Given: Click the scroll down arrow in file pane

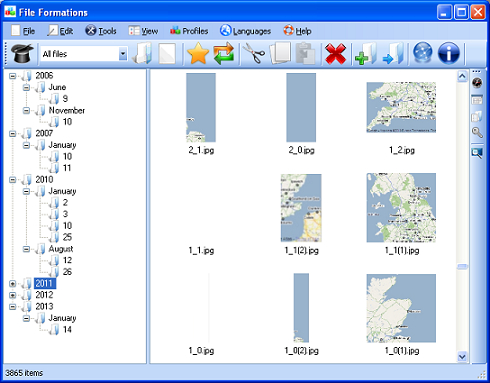Looking at the screenshot, I should (x=462, y=357).
